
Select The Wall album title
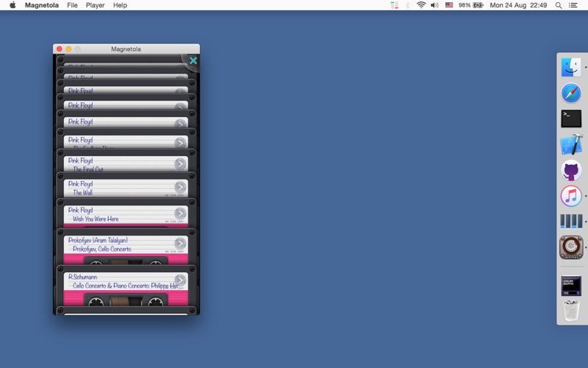point(82,193)
